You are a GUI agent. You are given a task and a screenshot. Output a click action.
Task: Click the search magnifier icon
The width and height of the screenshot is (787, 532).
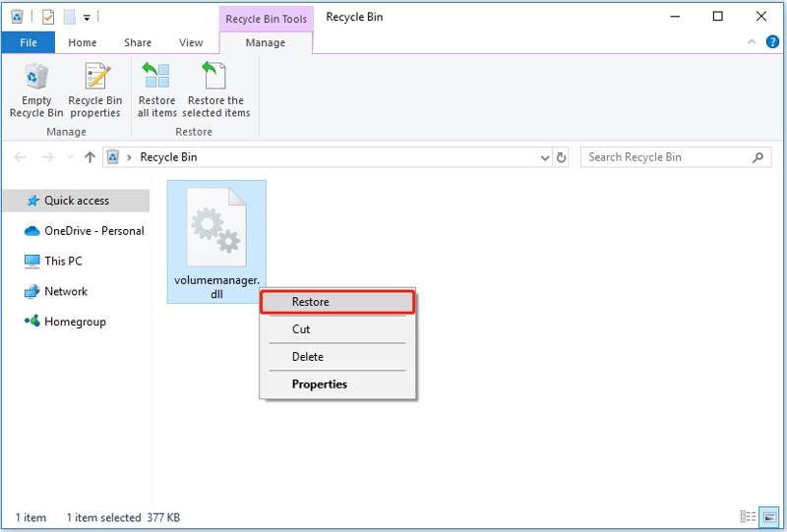coord(758,157)
